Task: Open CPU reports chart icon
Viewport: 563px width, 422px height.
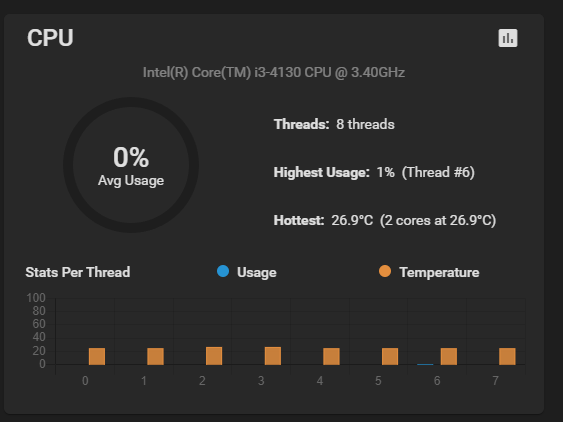Action: tap(508, 38)
